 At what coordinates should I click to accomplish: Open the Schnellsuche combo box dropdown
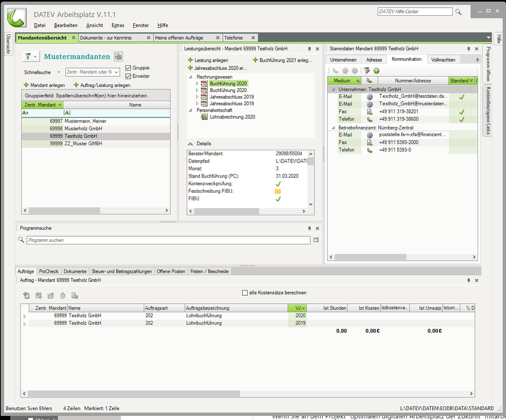click(59, 72)
